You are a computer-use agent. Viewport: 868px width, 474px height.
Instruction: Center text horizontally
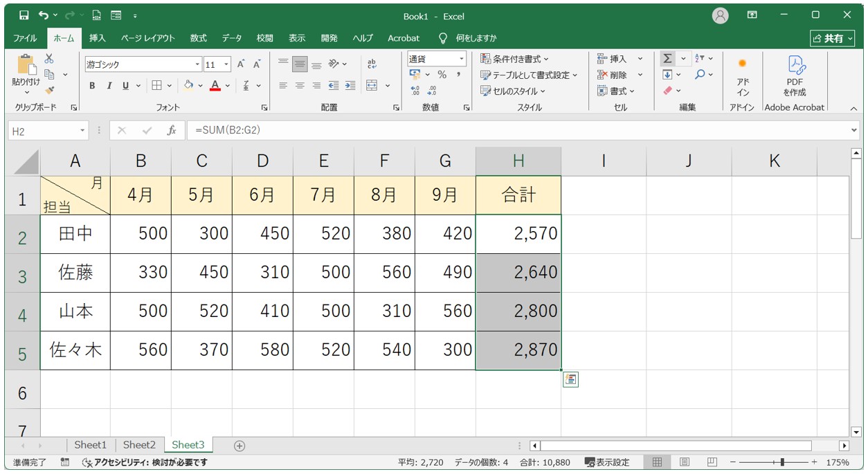click(x=300, y=86)
